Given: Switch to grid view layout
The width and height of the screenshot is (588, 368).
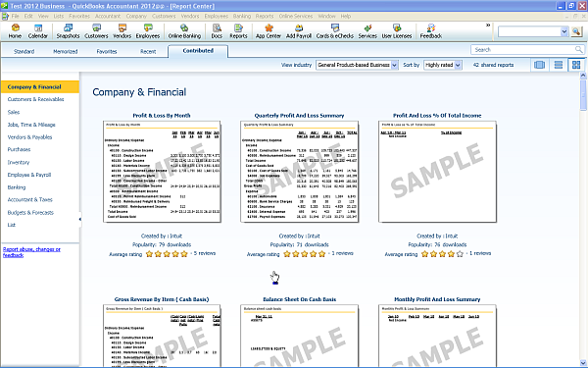Looking at the screenshot, I should 576,65.
